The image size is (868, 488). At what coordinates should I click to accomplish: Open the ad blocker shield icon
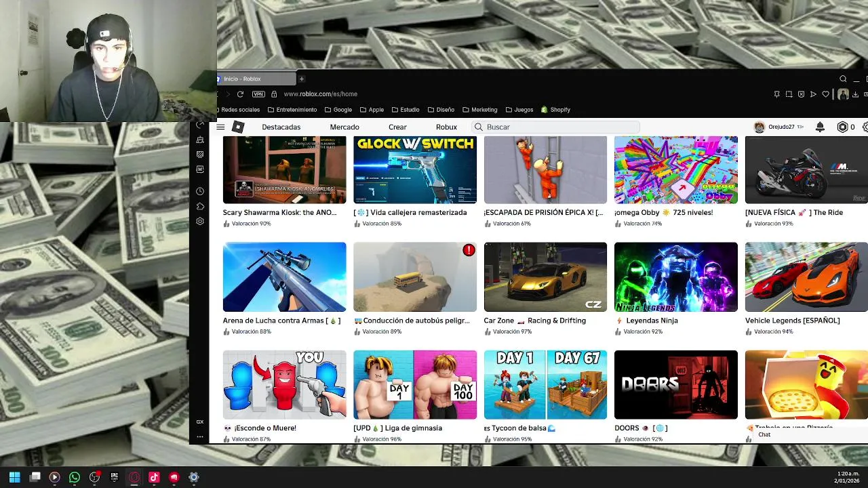click(x=801, y=94)
